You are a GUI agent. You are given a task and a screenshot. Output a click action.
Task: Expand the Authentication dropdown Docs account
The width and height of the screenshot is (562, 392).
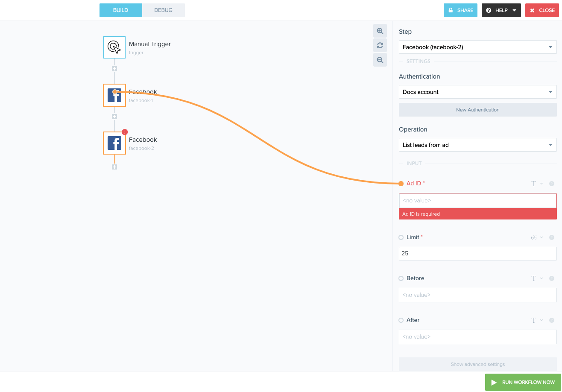point(477,92)
